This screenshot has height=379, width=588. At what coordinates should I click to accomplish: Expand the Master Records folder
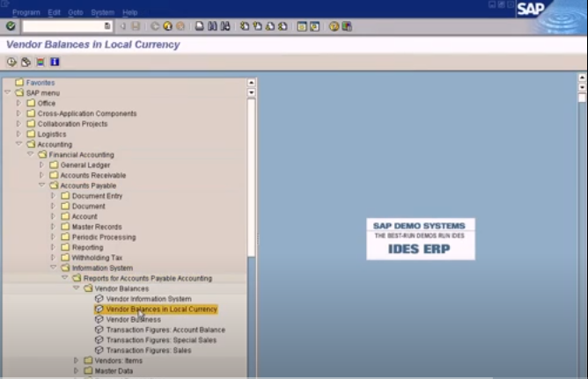coord(53,226)
